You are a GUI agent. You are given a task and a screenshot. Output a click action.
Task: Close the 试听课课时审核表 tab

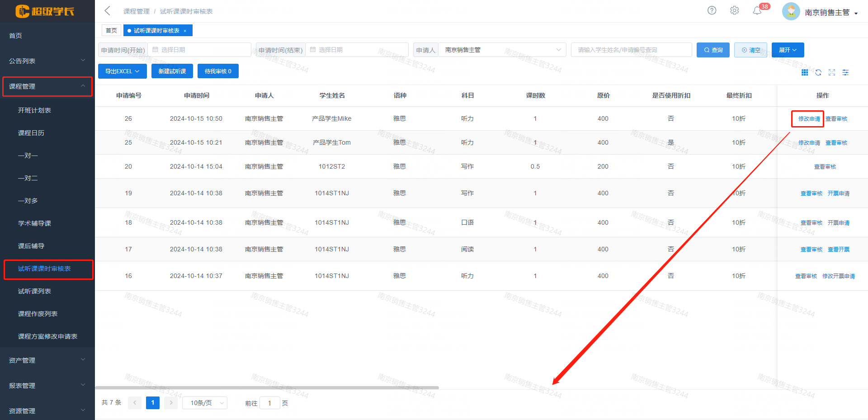185,31
